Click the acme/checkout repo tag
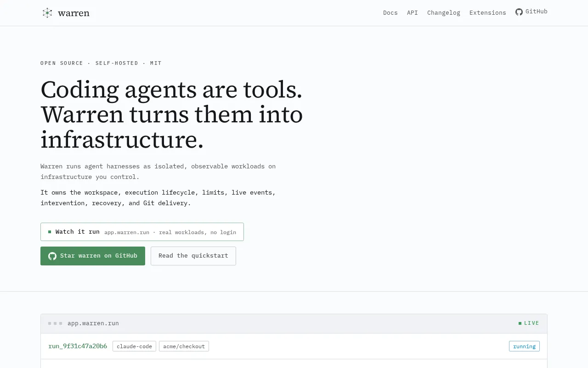 click(x=184, y=346)
